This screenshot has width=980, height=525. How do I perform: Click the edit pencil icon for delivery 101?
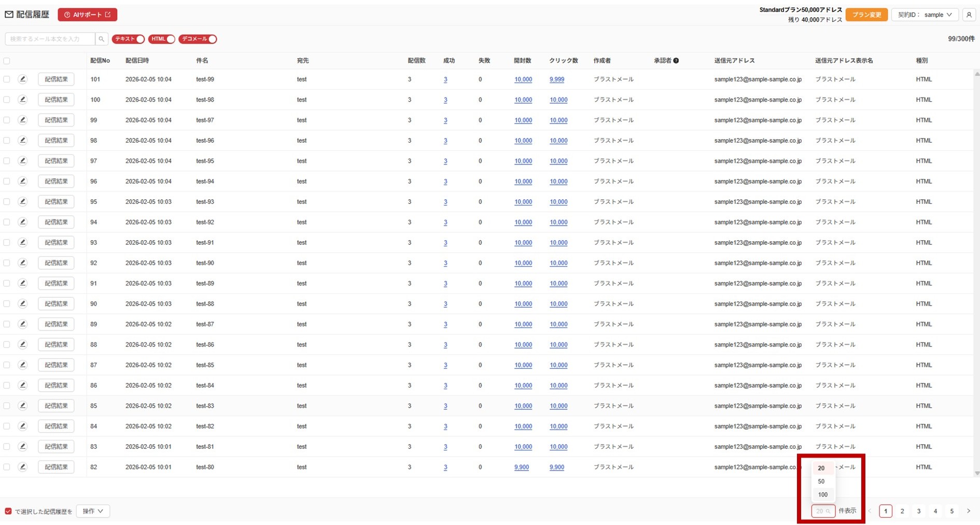click(x=22, y=79)
